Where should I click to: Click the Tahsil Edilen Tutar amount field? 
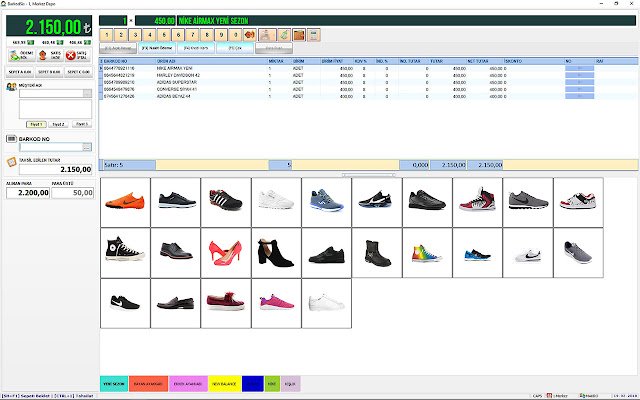tap(56, 169)
